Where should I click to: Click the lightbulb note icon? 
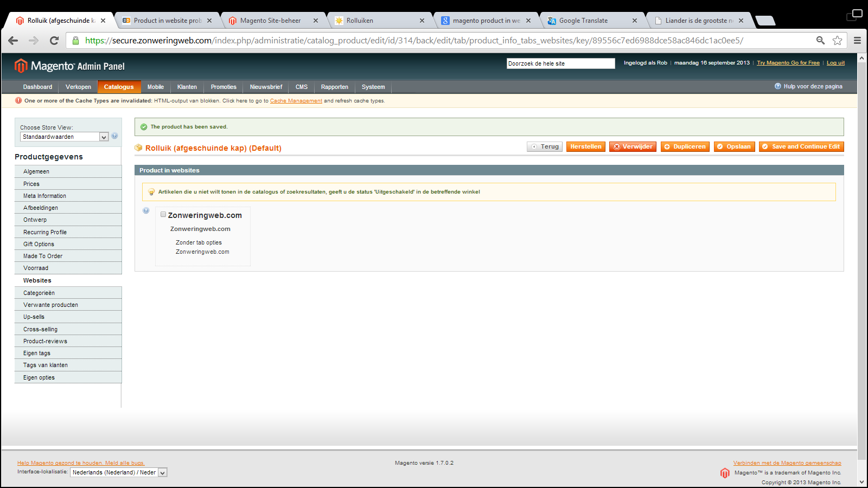(x=151, y=192)
